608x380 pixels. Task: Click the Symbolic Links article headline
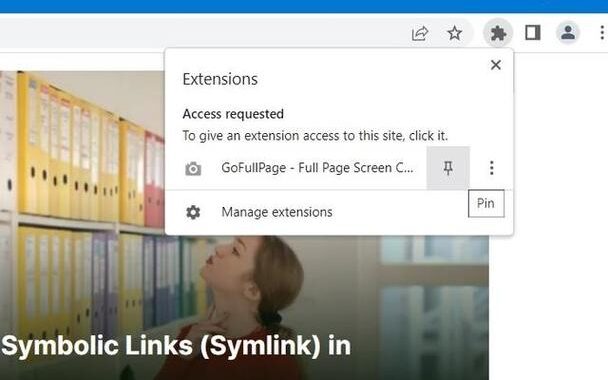(x=176, y=345)
